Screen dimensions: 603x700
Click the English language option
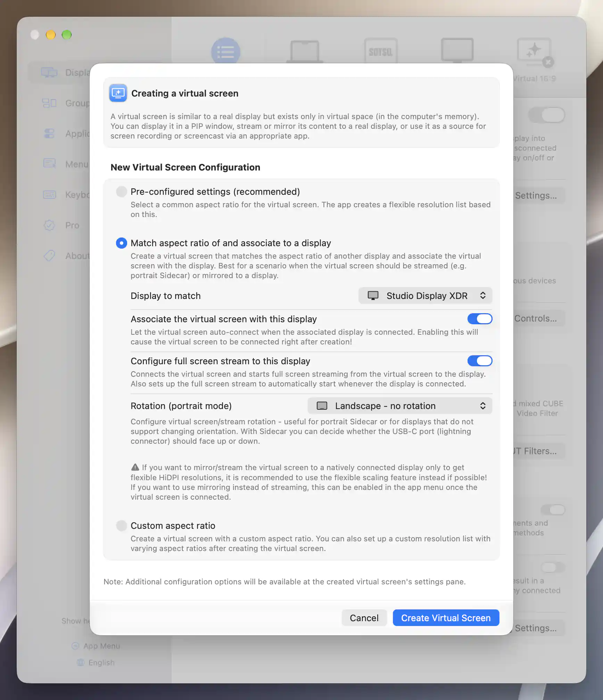point(96,662)
